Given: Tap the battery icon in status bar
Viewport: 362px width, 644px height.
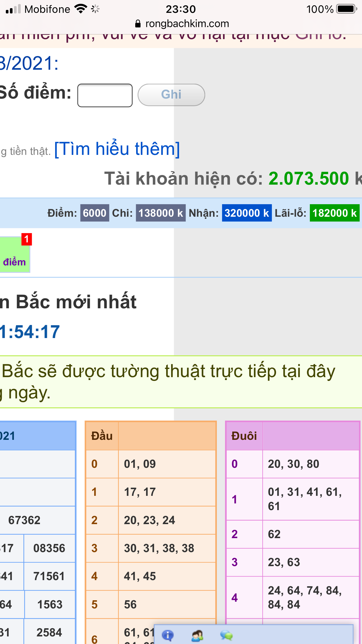Looking at the screenshot, I should coord(346,9).
